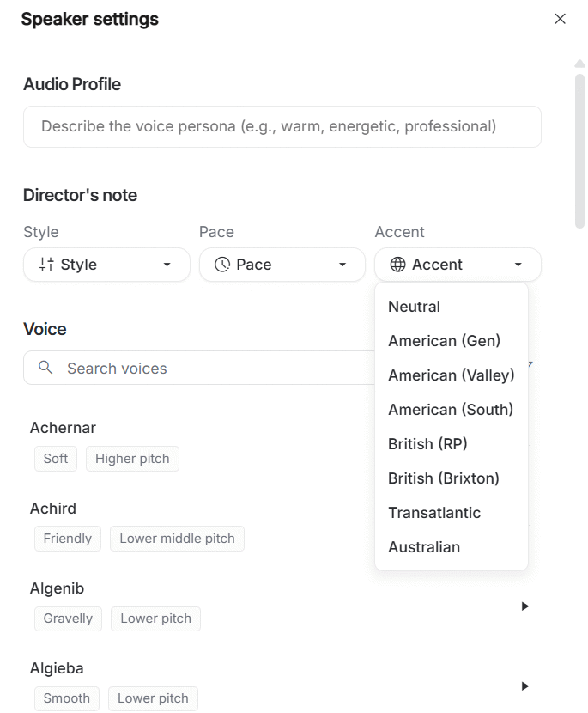
Task: Select the Achird voice
Action: pos(53,509)
